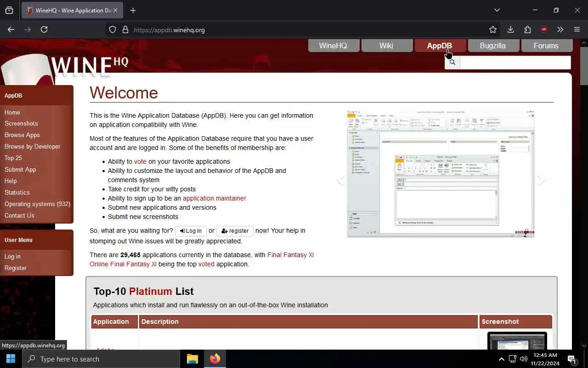Open Statistics in the sidebar
The height and width of the screenshot is (368, 588).
[17, 192]
